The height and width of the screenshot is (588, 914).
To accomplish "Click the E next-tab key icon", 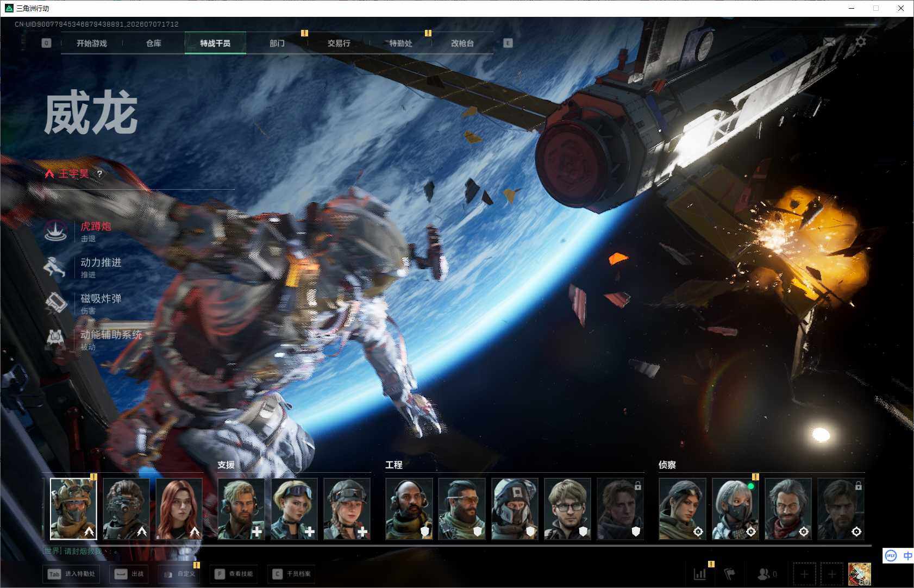I will coord(508,43).
